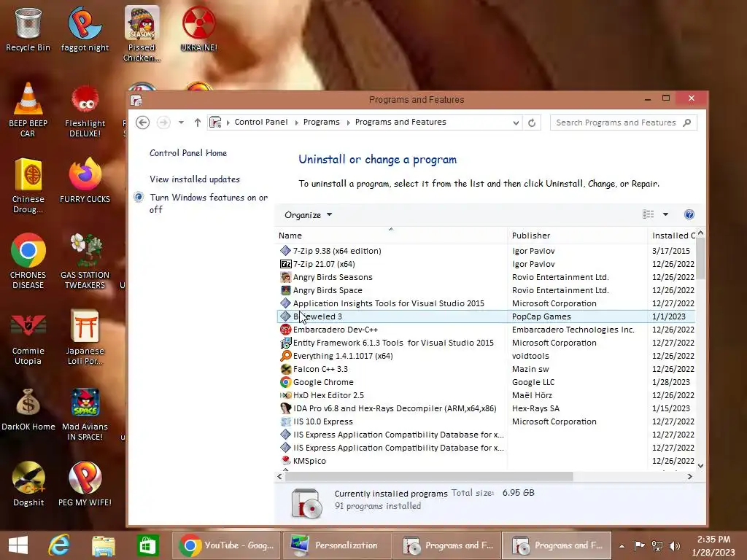Select Embarcadero Dev-C++ program entry
This screenshot has width=747, height=560.
click(x=486, y=330)
